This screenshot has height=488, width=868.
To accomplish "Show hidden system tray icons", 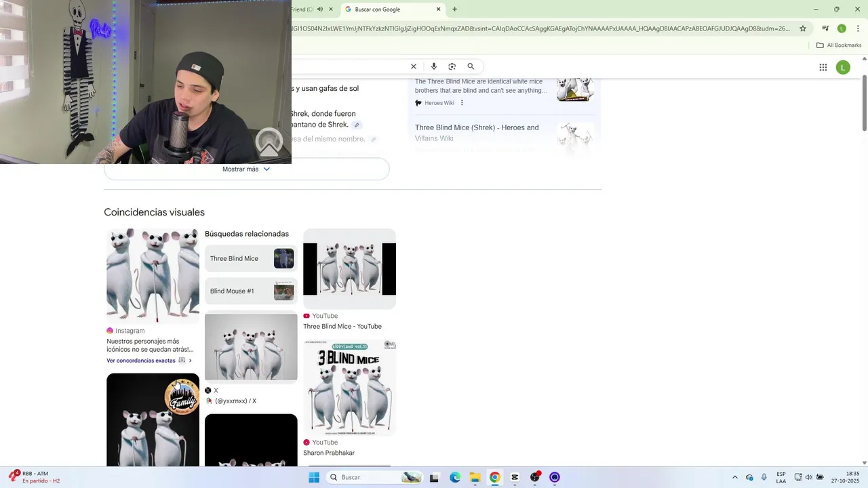I will pyautogui.click(x=735, y=477).
